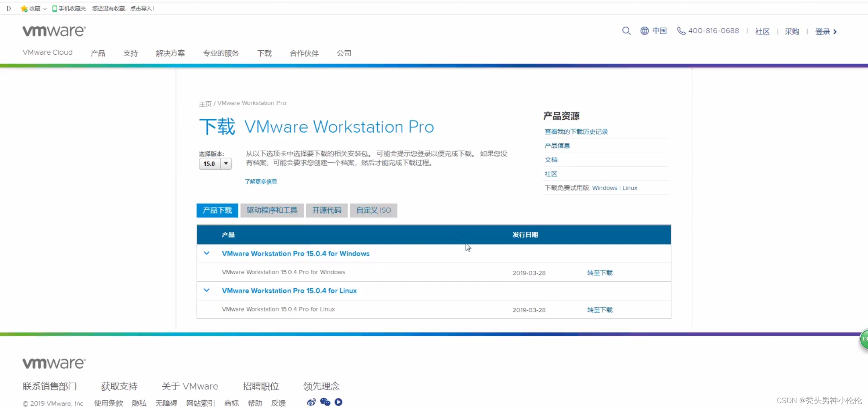Click the 使用条款 footer link
868x408 pixels.
pyautogui.click(x=108, y=403)
